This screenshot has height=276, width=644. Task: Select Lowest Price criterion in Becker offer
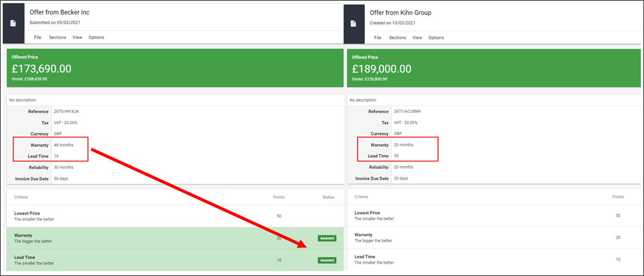coord(175,216)
